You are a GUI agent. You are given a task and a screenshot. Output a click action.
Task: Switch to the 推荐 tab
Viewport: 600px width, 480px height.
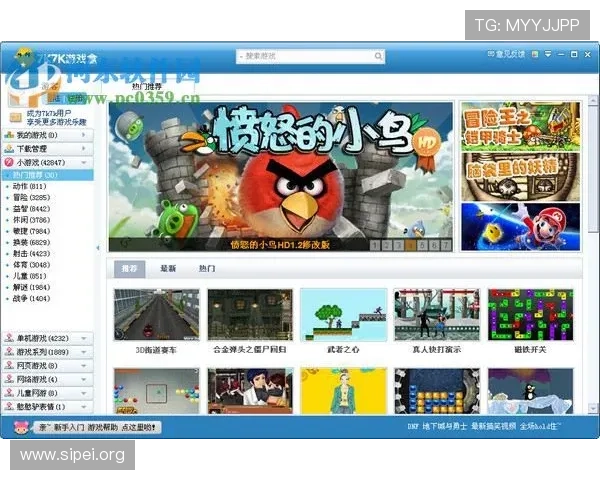coord(129,269)
